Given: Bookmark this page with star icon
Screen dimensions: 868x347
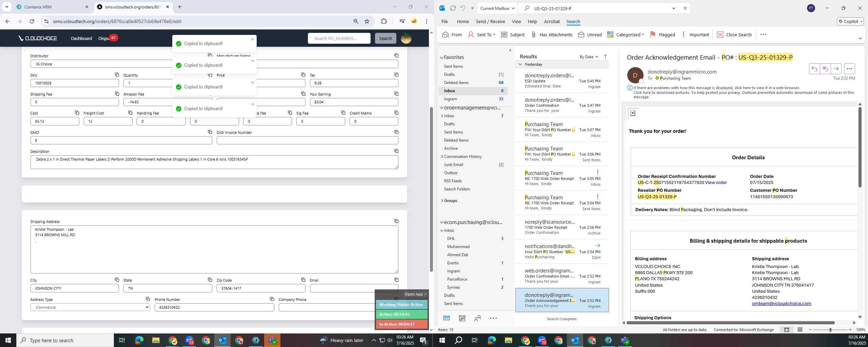Looking at the screenshot, I should coord(367,21).
